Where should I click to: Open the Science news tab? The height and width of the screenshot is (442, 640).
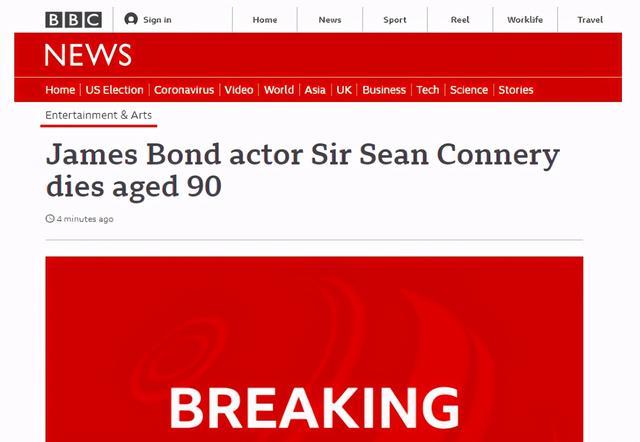point(469,90)
